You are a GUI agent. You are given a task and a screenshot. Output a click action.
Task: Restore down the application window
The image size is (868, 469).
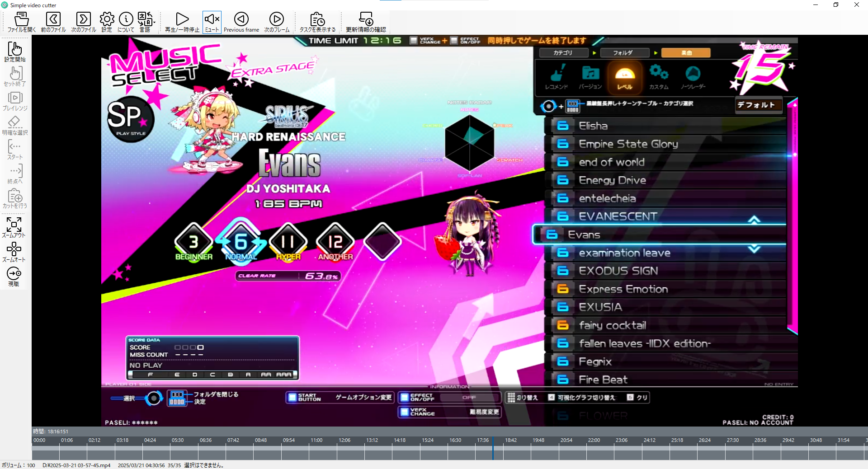click(x=836, y=5)
